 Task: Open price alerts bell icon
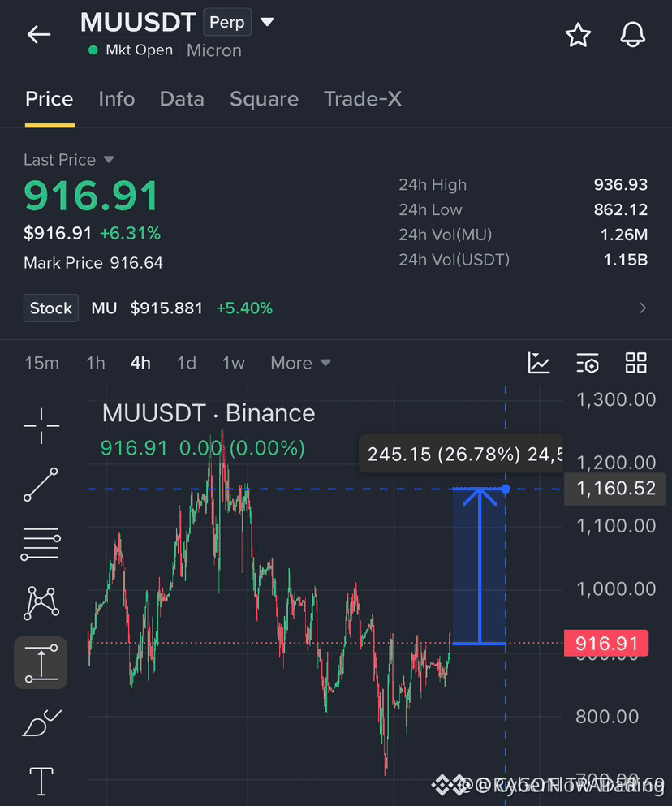[x=632, y=35]
